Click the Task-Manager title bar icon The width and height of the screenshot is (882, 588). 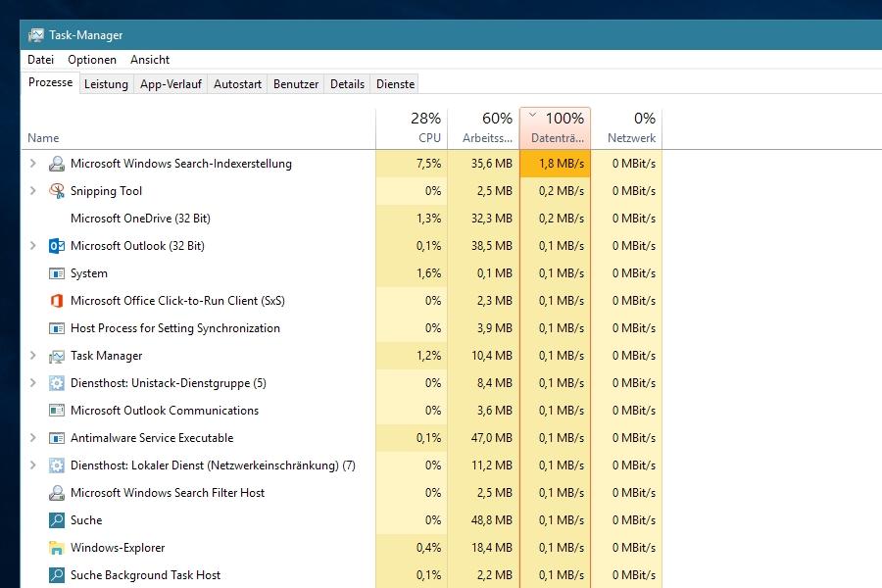click(36, 35)
